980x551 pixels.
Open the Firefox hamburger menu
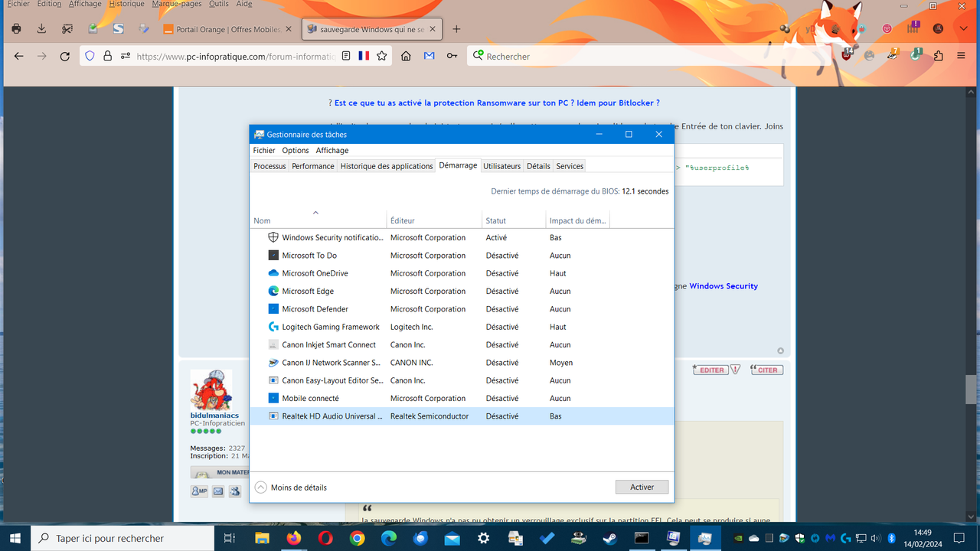click(x=961, y=56)
